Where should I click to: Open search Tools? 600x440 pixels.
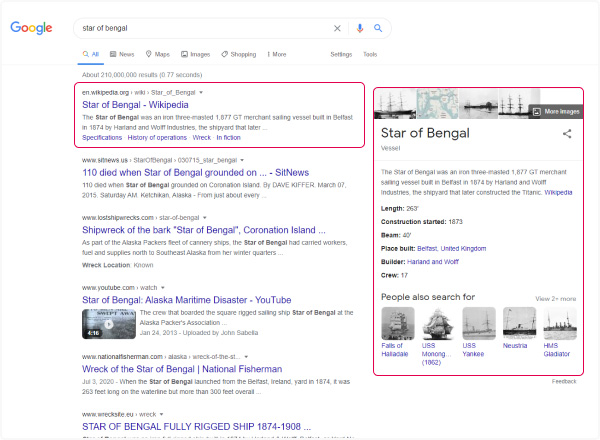pos(370,54)
